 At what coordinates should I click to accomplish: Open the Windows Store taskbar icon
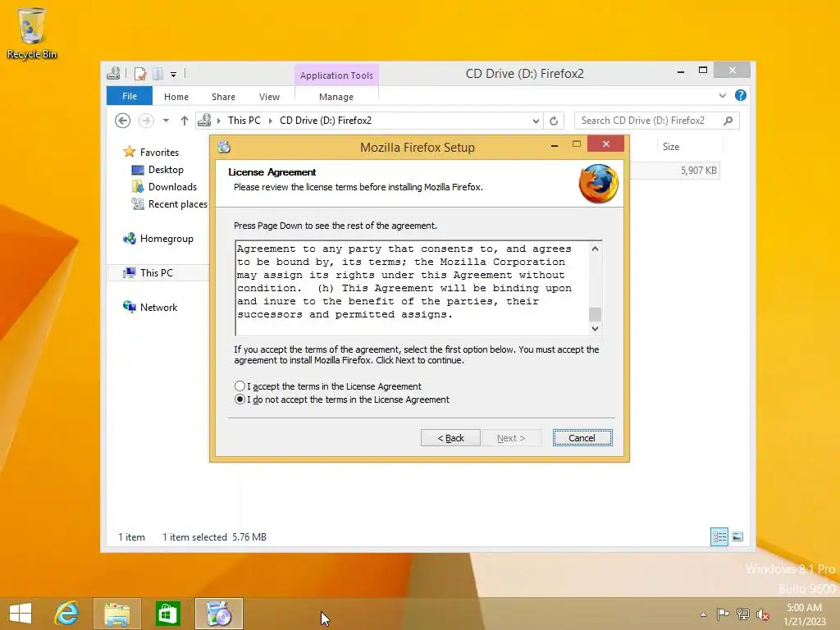tap(167, 614)
